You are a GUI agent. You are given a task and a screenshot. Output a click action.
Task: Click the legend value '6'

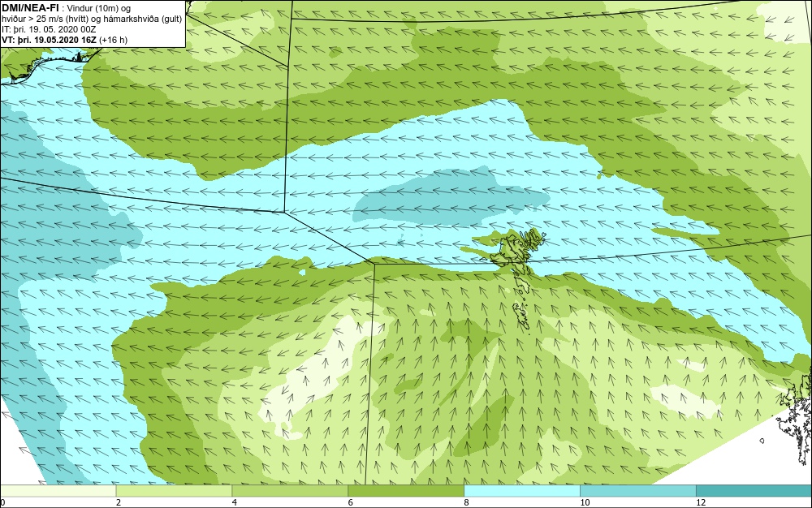(x=351, y=502)
